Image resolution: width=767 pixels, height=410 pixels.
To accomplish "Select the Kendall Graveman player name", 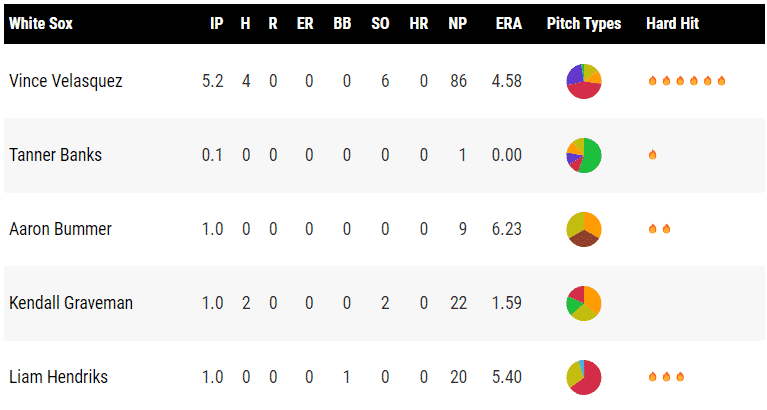I will click(x=71, y=303).
